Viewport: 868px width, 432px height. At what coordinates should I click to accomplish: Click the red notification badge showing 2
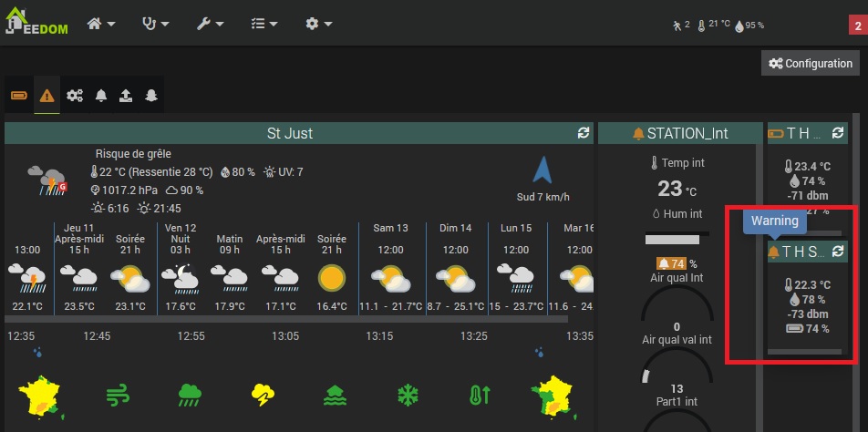[x=857, y=24]
